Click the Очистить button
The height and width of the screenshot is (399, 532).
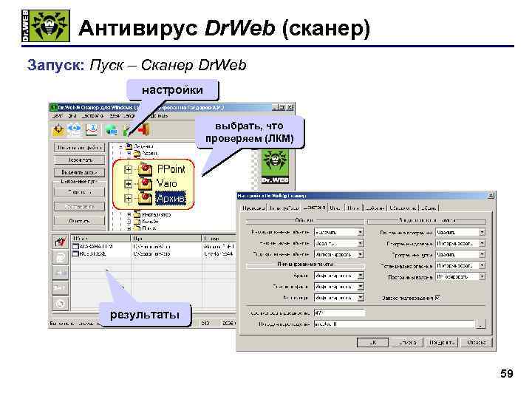(79, 221)
